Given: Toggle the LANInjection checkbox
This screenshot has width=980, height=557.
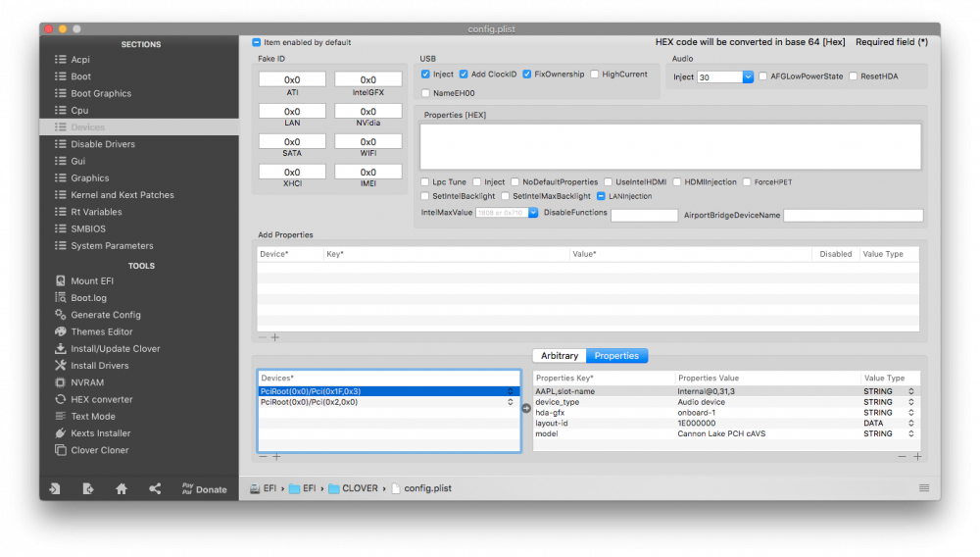Looking at the screenshot, I should 602,196.
